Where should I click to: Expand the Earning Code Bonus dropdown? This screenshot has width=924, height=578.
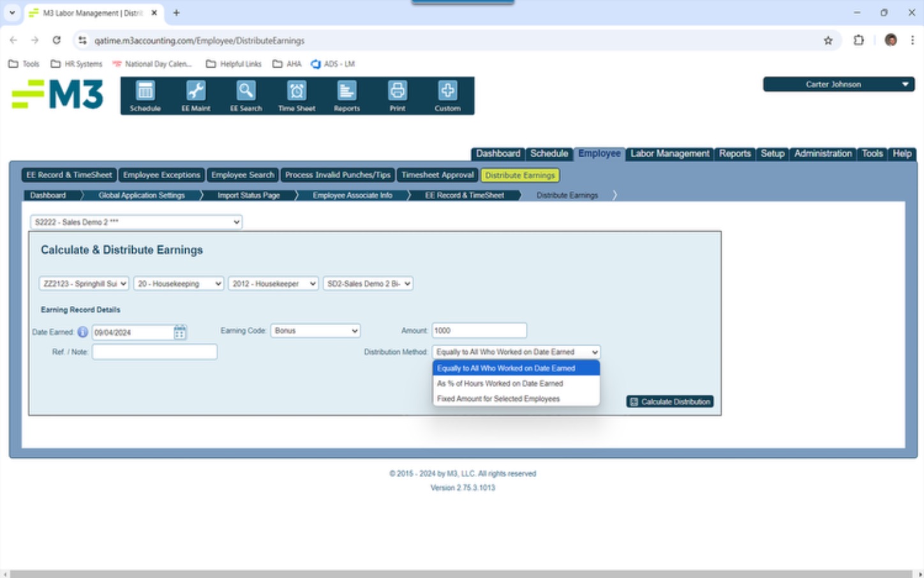(316, 331)
